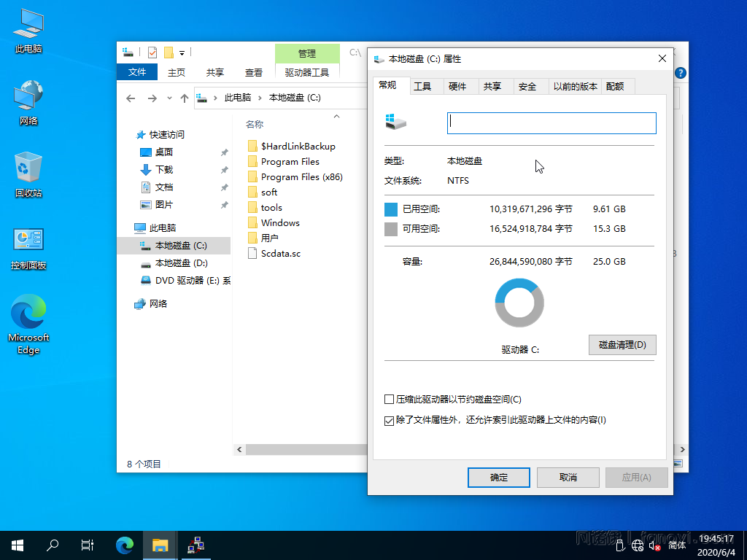Open the Program Files folder
Image resolution: width=747 pixels, height=560 pixels.
[290, 162]
